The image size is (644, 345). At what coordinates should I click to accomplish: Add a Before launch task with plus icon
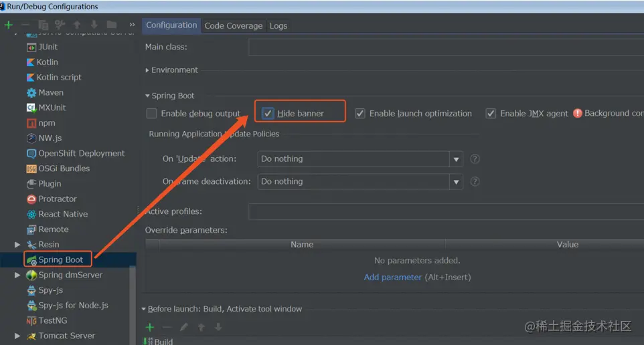150,327
